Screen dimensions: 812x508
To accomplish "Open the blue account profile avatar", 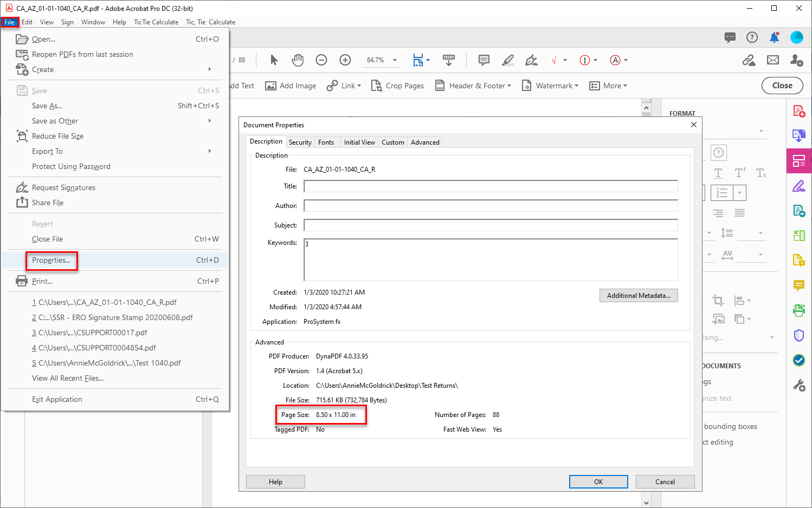I will click(x=797, y=37).
